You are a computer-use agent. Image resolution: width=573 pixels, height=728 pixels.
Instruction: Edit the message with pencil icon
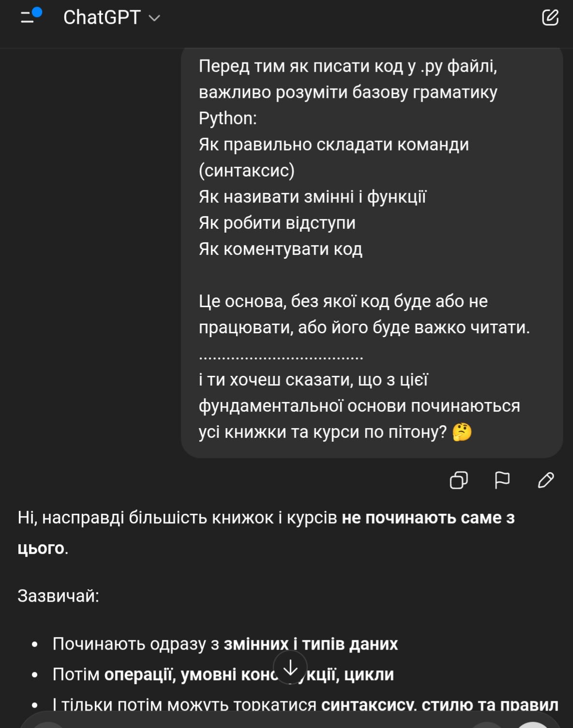545,480
